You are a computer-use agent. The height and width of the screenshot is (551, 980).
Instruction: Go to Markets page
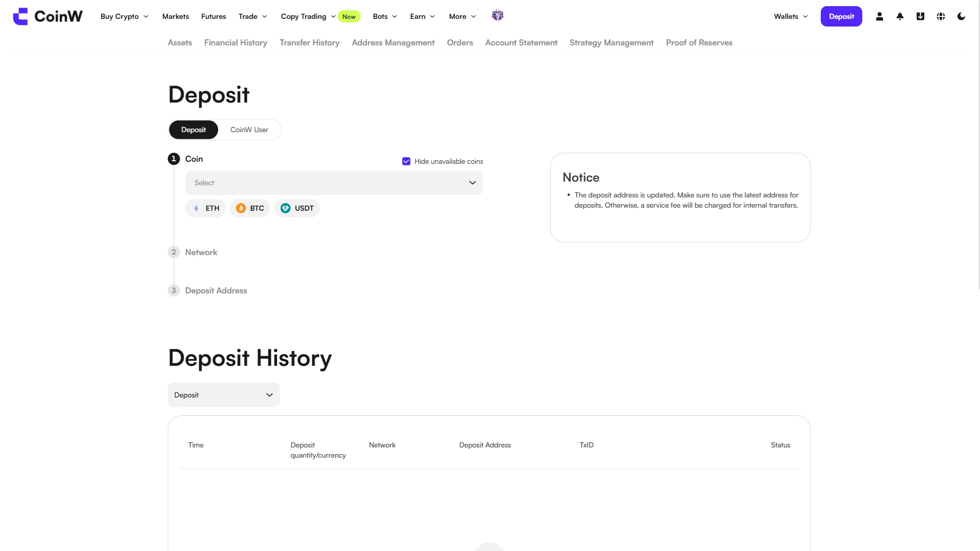coord(176,16)
